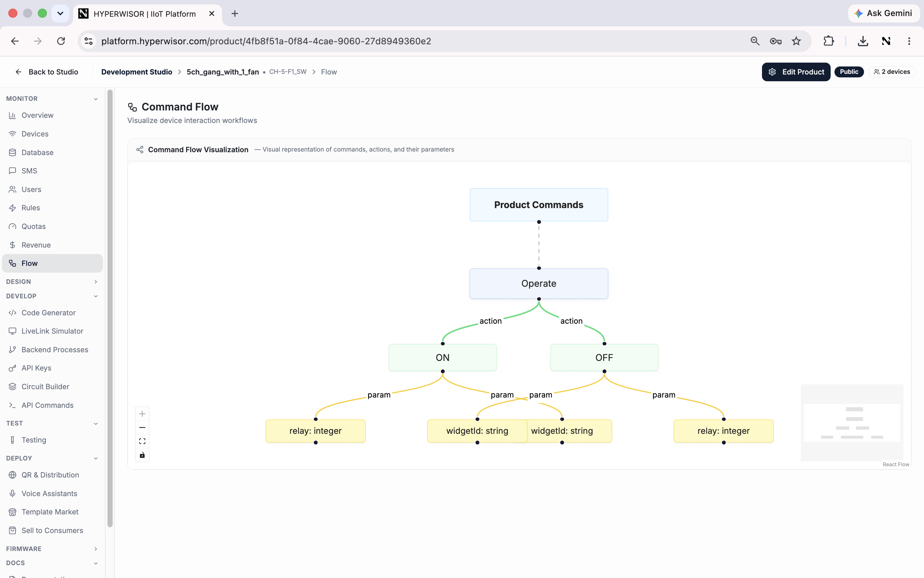924x578 pixels.
Task: Open the Ask Gemini panel
Action: [884, 13]
